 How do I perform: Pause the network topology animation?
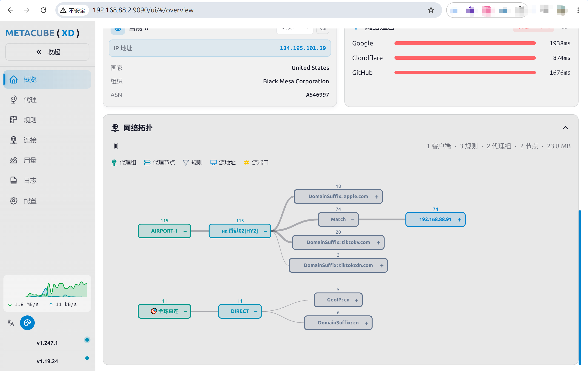(116, 146)
